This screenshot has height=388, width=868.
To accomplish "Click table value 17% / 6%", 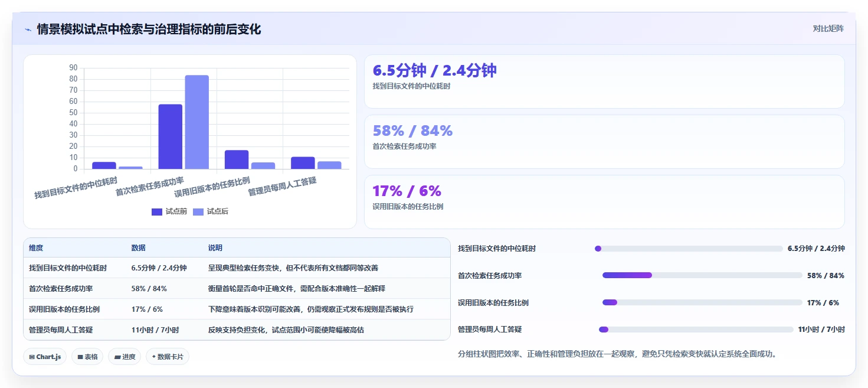I will point(147,309).
